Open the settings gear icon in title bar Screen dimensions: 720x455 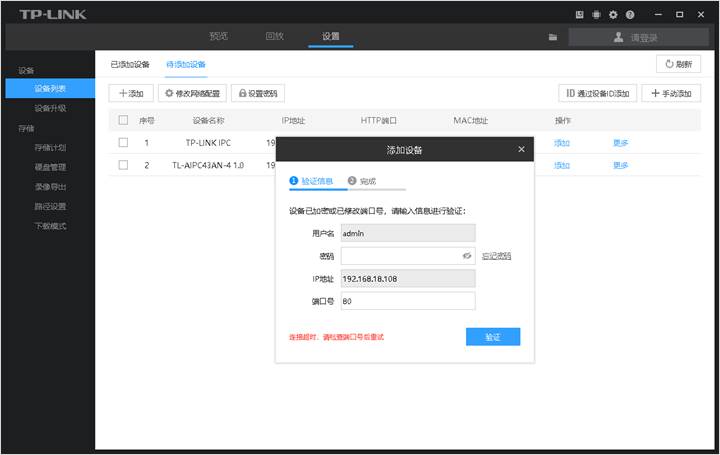(613, 14)
